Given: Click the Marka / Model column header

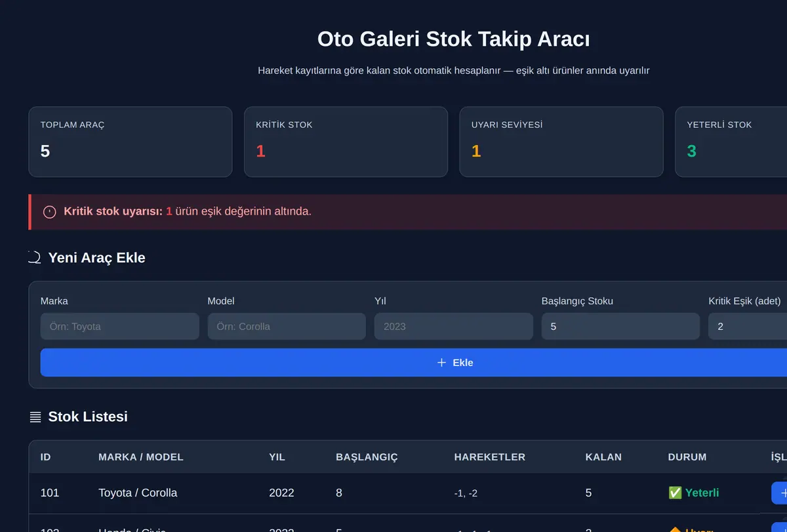Looking at the screenshot, I should 141,457.
